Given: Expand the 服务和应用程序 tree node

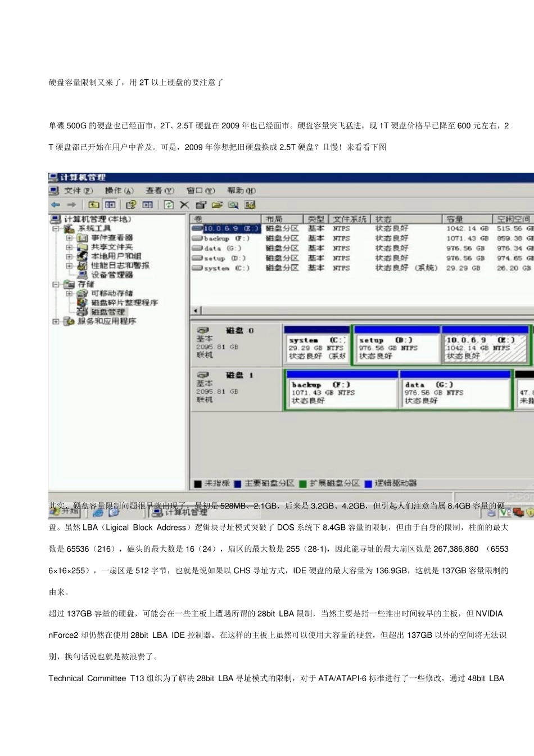Looking at the screenshot, I should tap(56, 321).
